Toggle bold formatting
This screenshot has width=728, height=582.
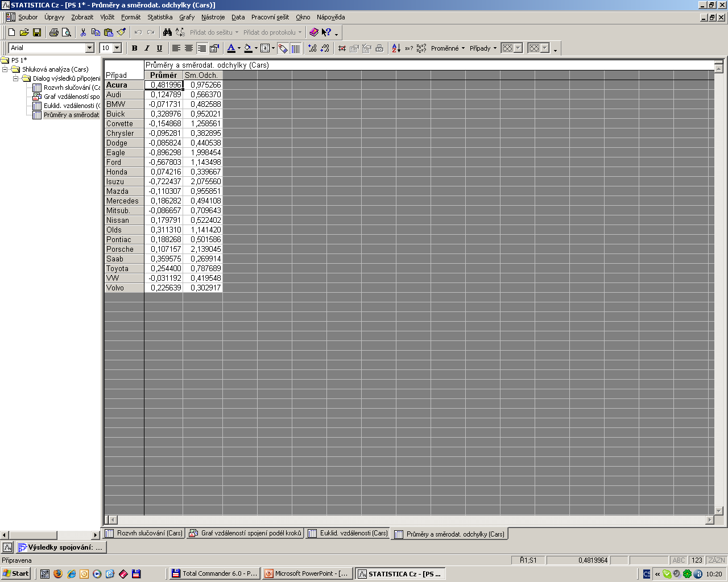click(135, 48)
